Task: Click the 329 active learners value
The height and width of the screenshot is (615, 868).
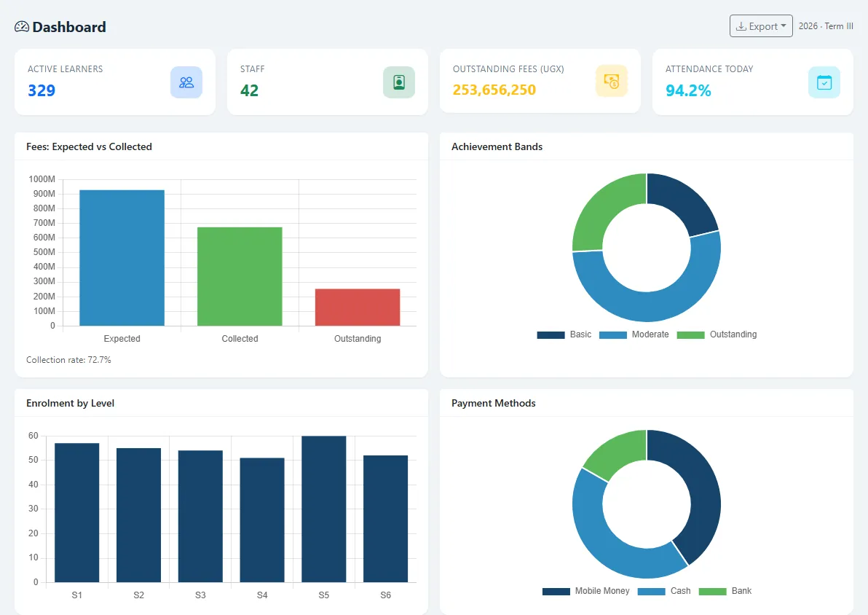Action: pyautogui.click(x=42, y=90)
